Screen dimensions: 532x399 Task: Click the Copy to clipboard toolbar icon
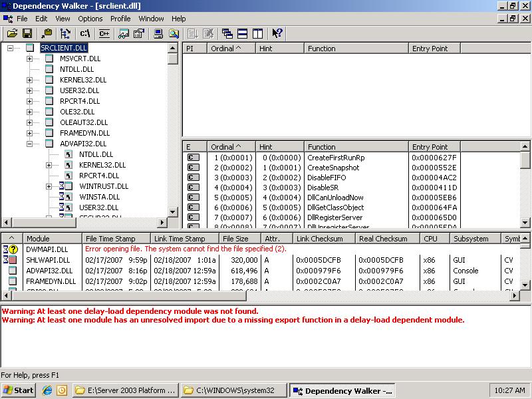pos(47,33)
